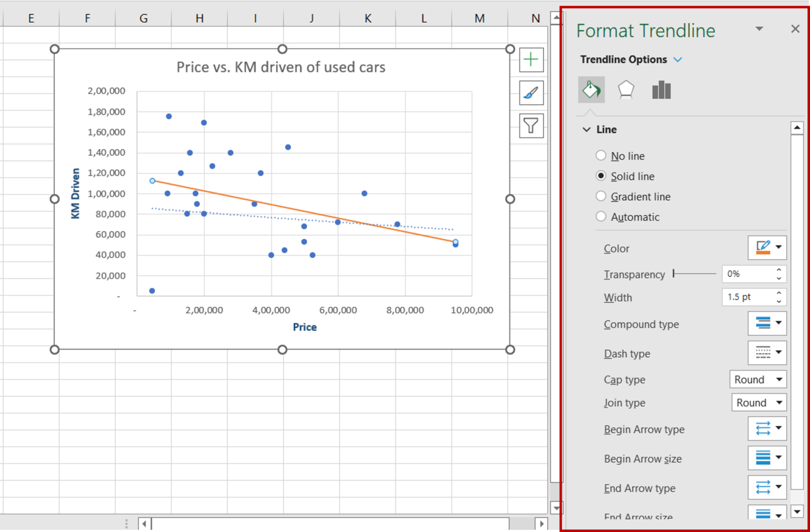Viewport: 810px width, 532px height.
Task: Open the Chart Filters funnel icon
Action: (531, 126)
